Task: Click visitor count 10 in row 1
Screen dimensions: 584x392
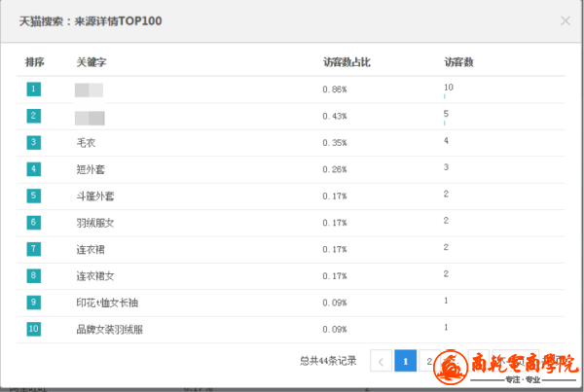Action: (449, 88)
